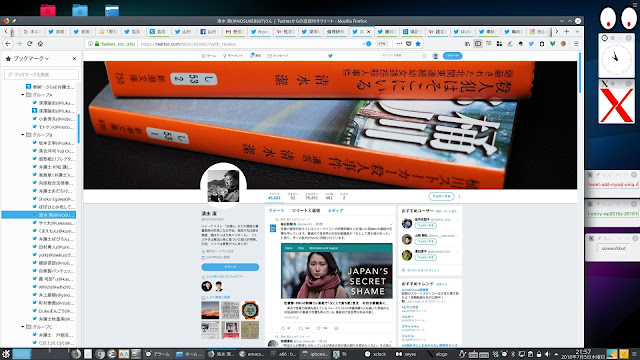This screenshot has width=640, height=360.
Task: Open the Twitter home icon in navigation
Action: (x=209, y=56)
